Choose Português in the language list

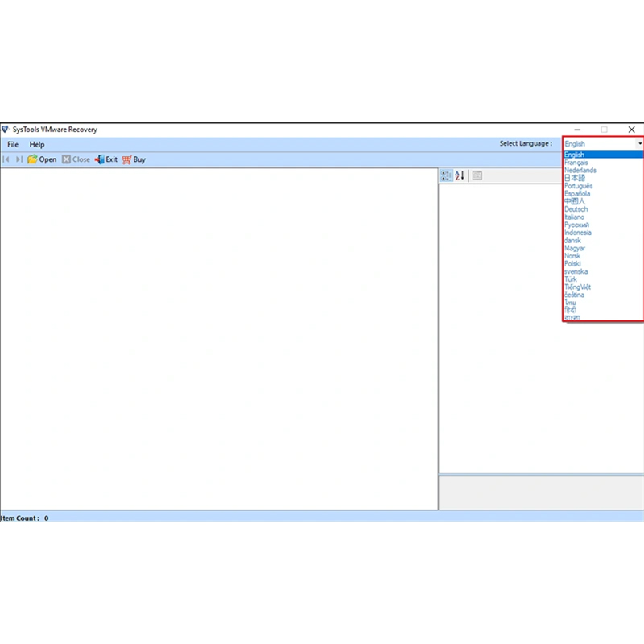602,186
